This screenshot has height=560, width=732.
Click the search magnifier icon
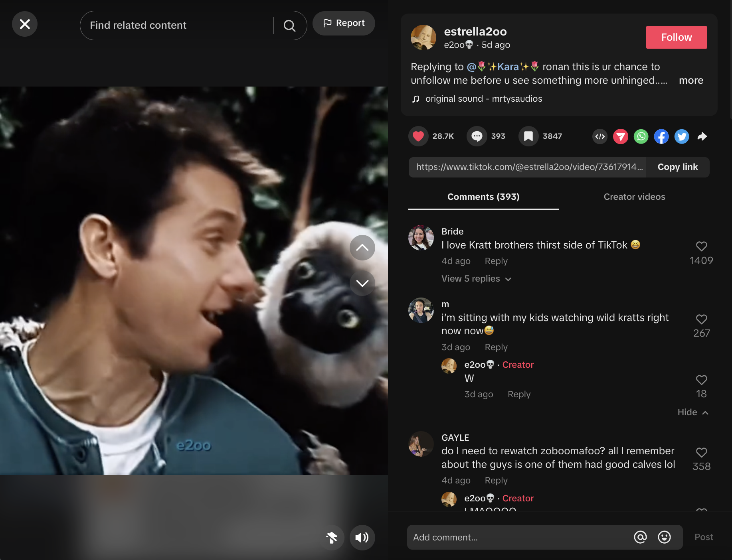[289, 26]
